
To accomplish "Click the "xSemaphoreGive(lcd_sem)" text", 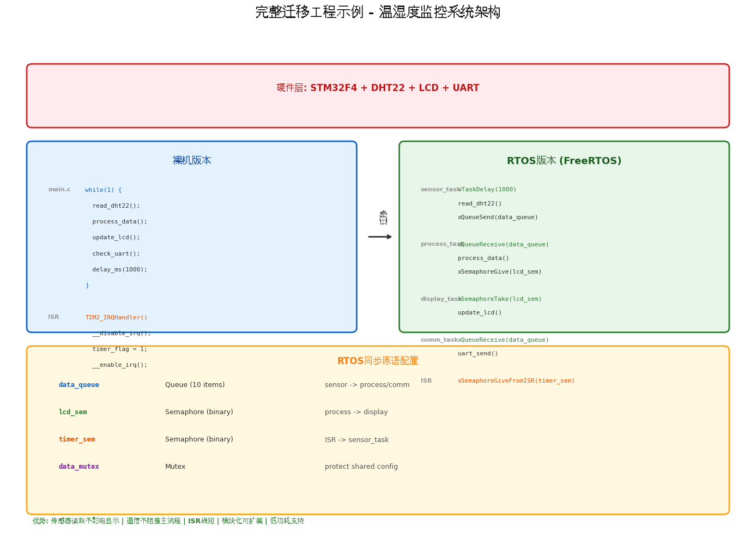I will point(500,271).
